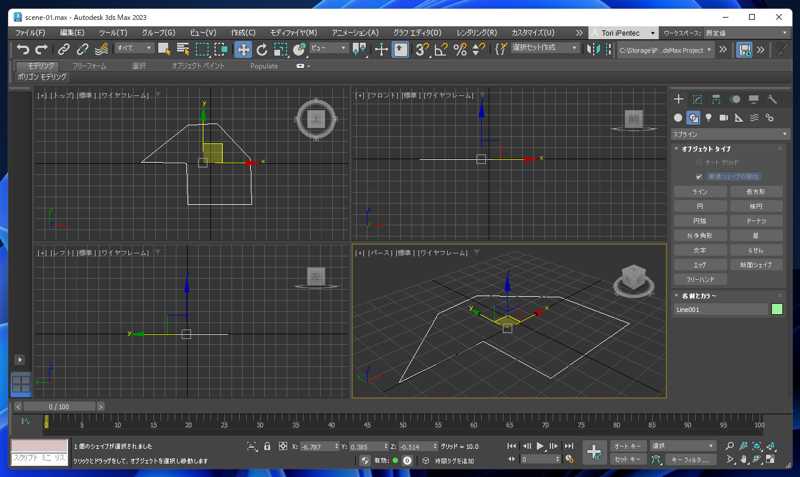Toggle the Angle Snap button
This screenshot has height=477, width=800.
441,49
